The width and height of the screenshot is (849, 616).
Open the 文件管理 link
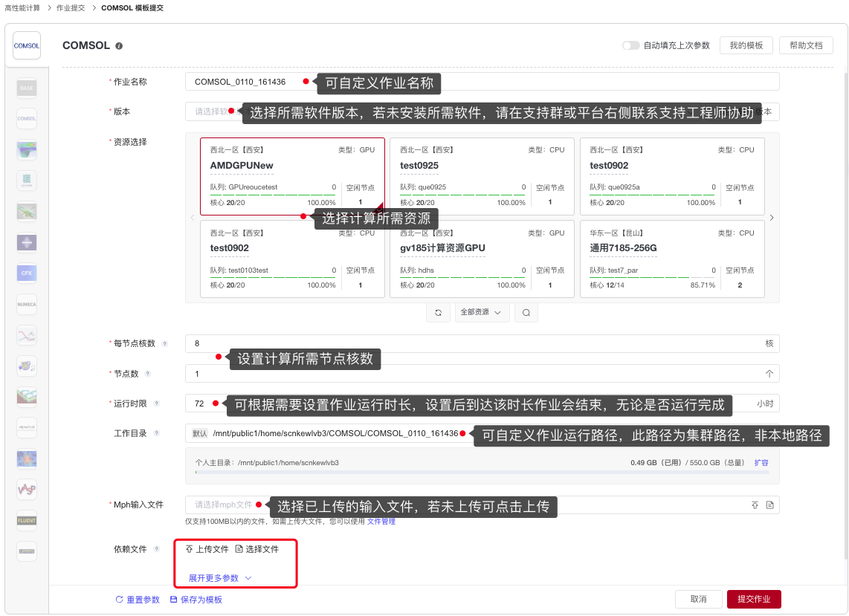click(x=381, y=522)
